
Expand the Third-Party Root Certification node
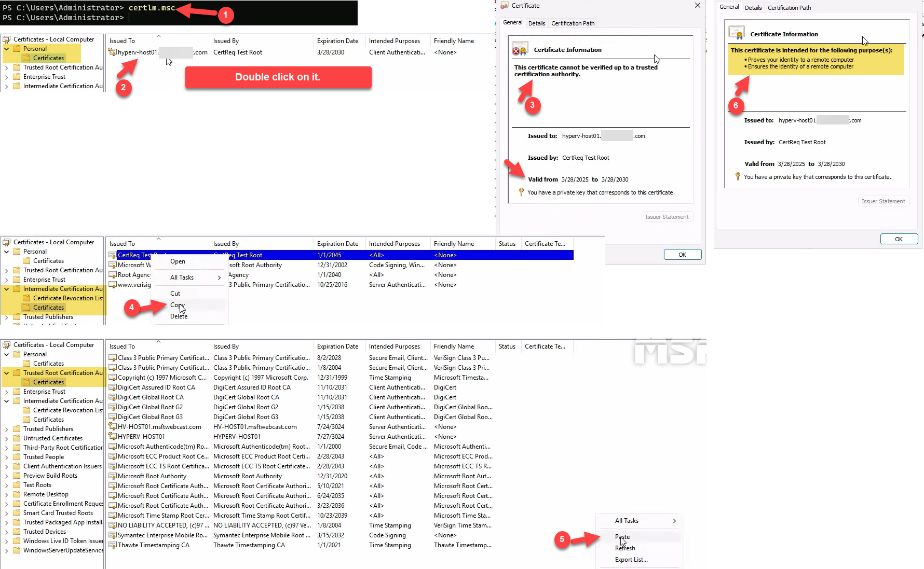pyautogui.click(x=6, y=448)
